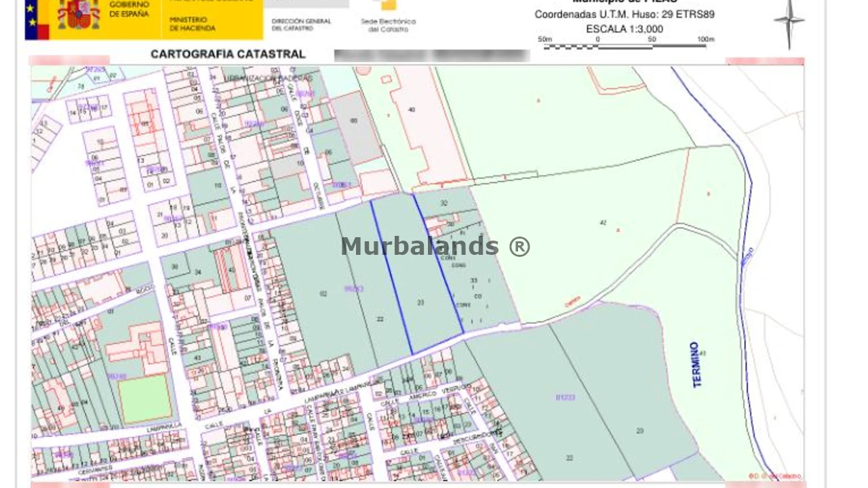Click the Spanish coat of arms emblem

pos(79,14)
